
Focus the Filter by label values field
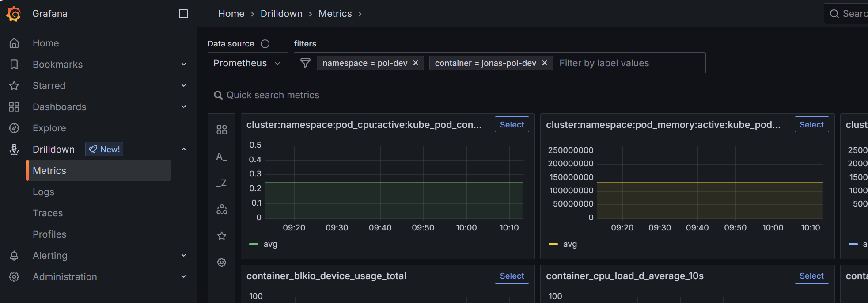(x=629, y=63)
